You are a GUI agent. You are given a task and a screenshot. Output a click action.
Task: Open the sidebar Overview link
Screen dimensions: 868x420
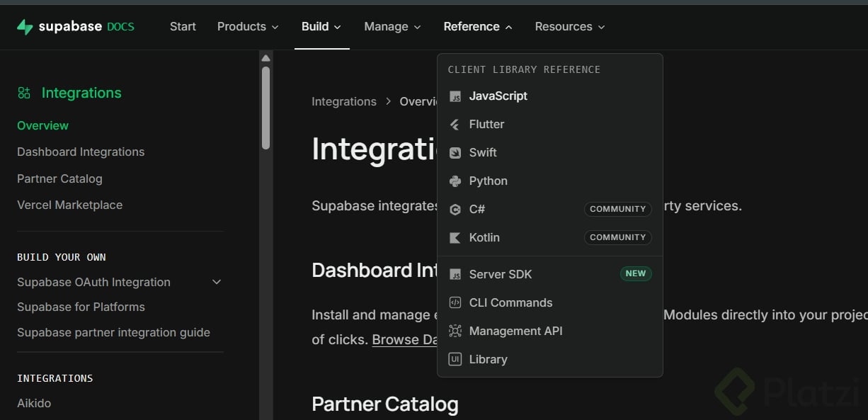(42, 125)
